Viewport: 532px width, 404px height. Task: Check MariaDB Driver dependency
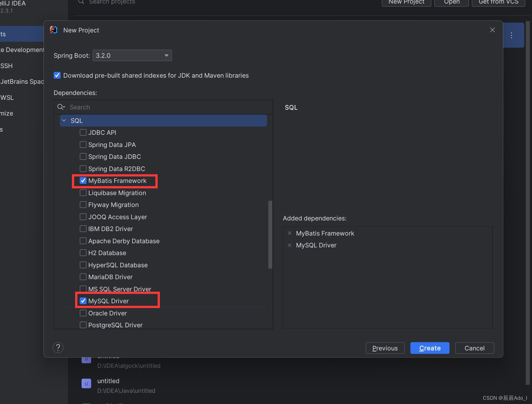[83, 277]
